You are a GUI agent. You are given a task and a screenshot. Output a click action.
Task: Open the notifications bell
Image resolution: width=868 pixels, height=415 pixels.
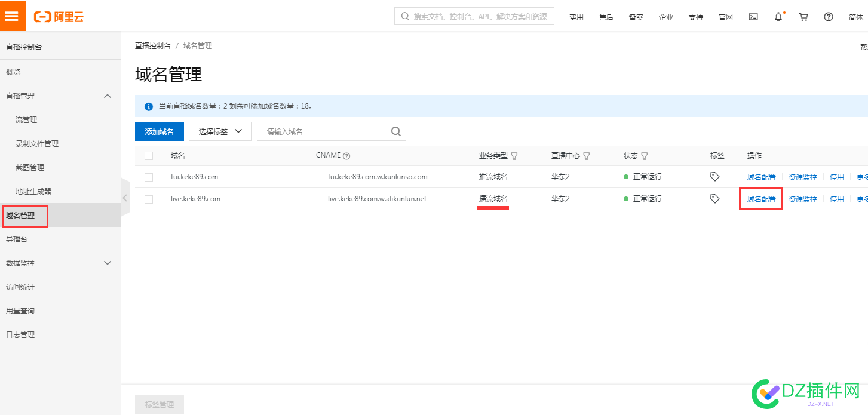778,17
